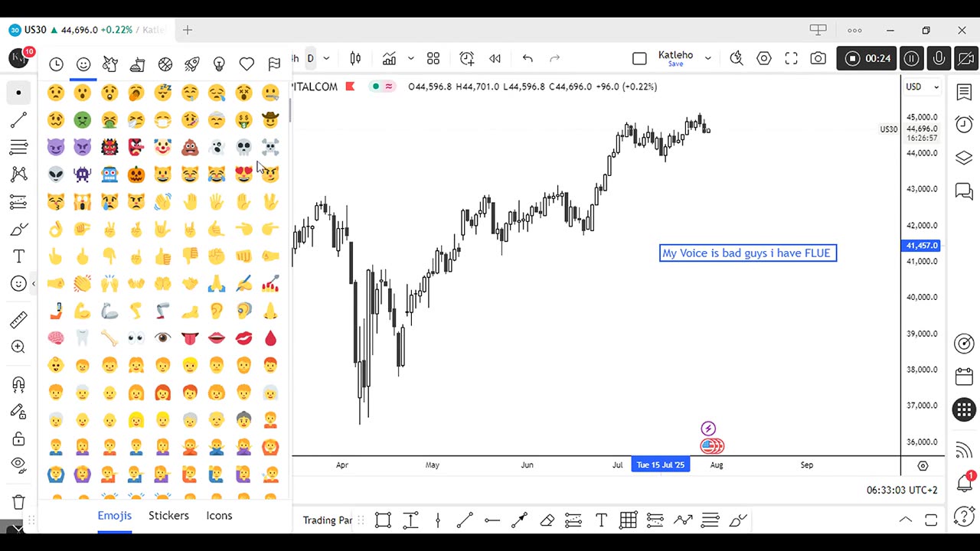Select the eraser tool in bottom toolbar
980x551 pixels.
[x=547, y=520]
